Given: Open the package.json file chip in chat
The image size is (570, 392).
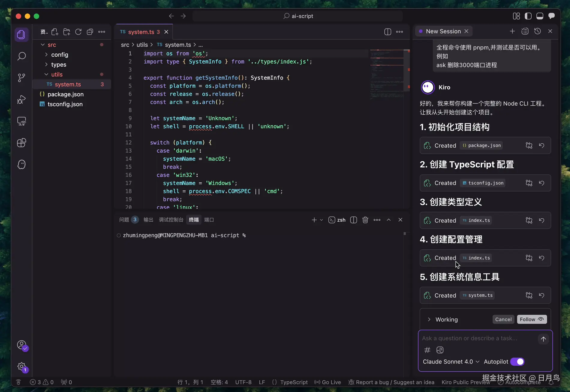Looking at the screenshot, I should [482, 145].
